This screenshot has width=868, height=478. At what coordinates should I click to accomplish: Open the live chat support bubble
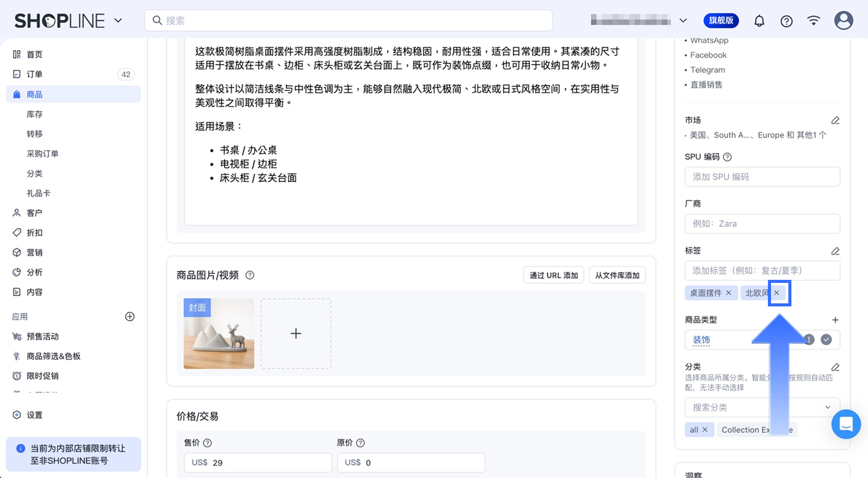coord(846,424)
